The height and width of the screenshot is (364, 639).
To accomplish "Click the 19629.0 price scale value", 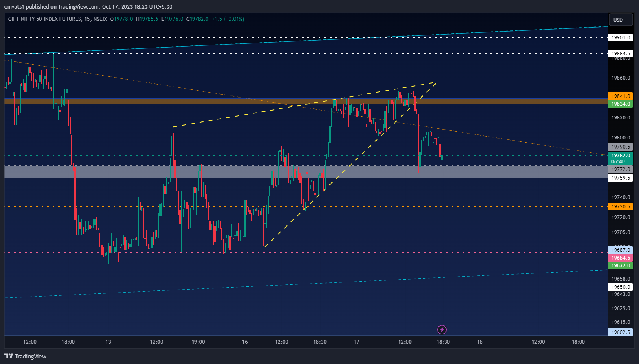I will pyautogui.click(x=621, y=308).
